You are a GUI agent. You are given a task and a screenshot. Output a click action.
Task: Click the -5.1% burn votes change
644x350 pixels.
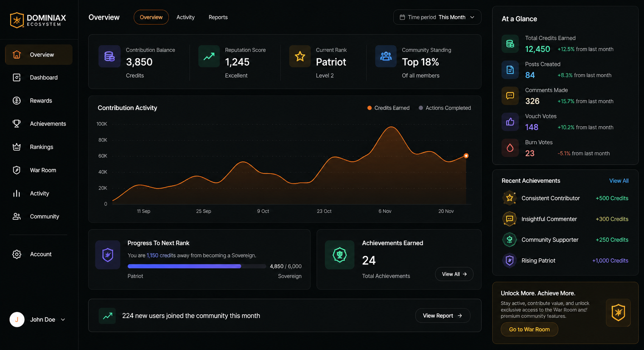point(564,154)
